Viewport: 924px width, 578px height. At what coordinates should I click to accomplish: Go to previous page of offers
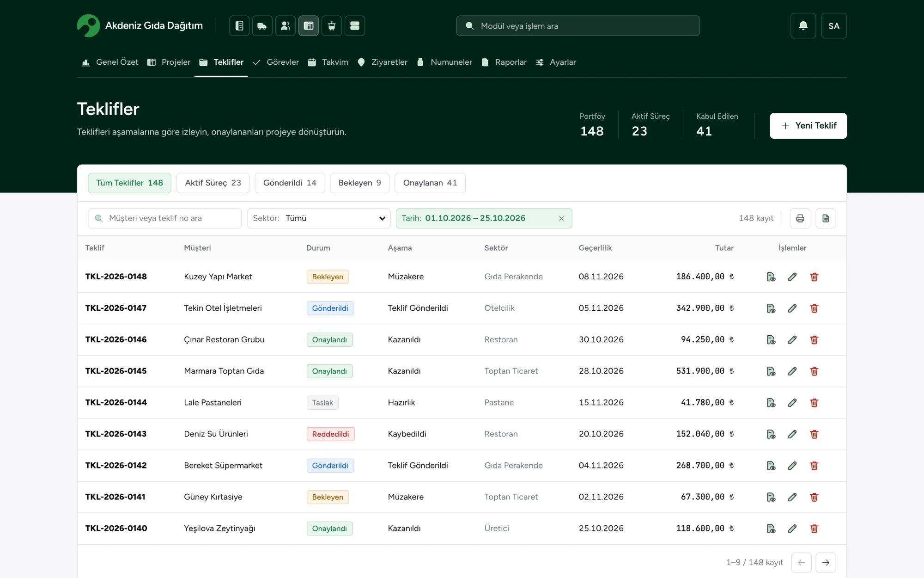click(x=802, y=563)
